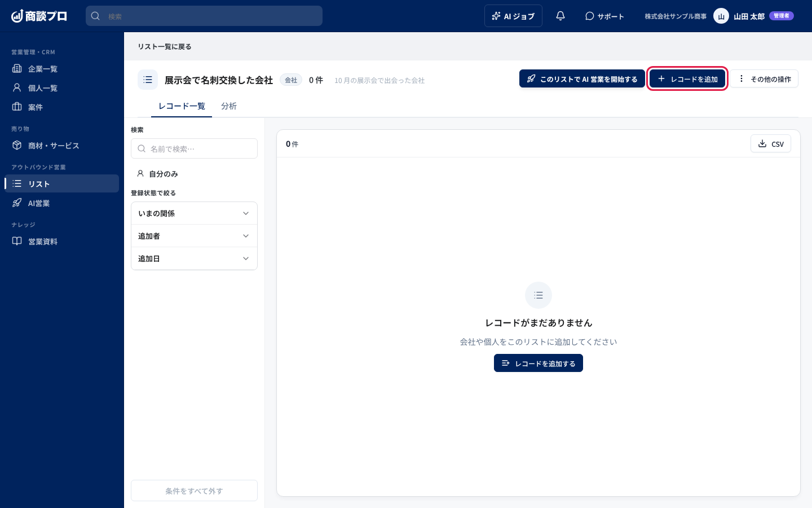Download records with CSV button

pos(770,143)
